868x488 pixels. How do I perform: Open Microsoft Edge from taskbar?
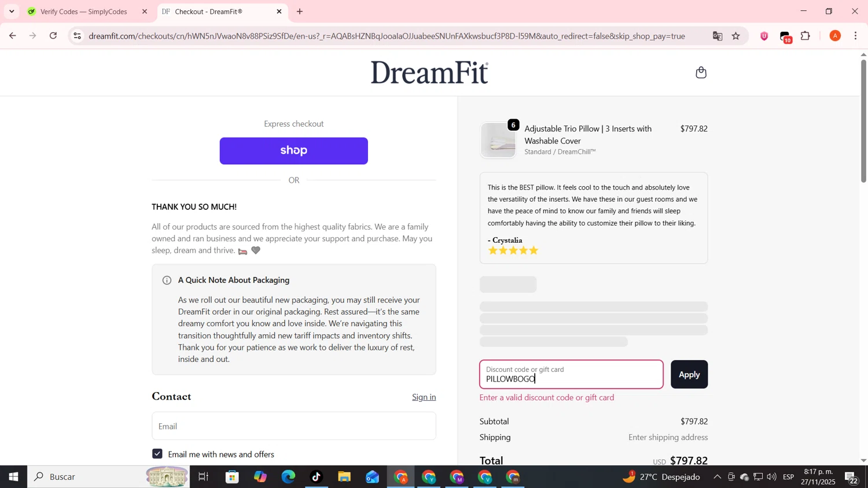tap(288, 477)
